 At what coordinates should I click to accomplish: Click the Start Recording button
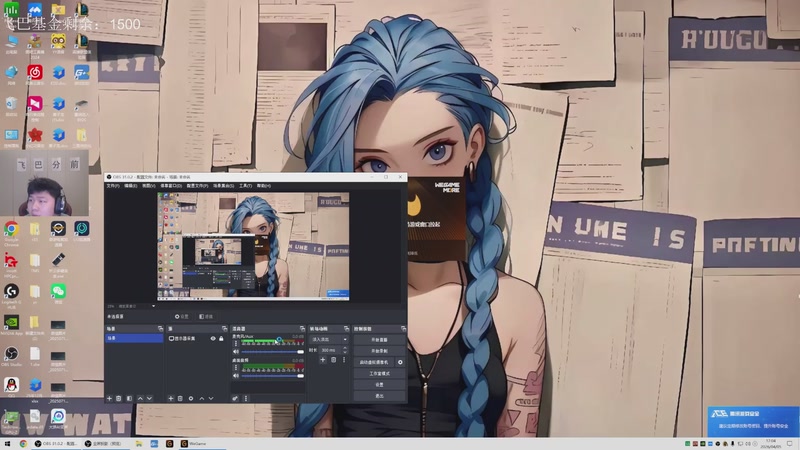379,351
